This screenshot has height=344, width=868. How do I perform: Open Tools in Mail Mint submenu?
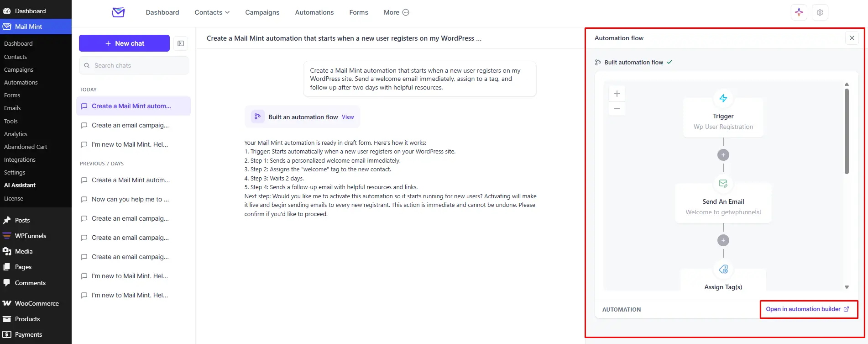click(10, 121)
